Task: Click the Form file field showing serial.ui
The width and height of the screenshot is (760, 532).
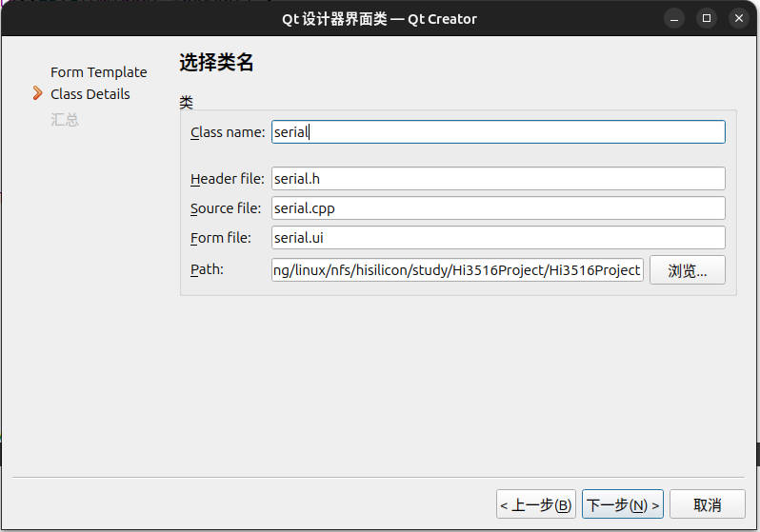Action: coord(497,238)
